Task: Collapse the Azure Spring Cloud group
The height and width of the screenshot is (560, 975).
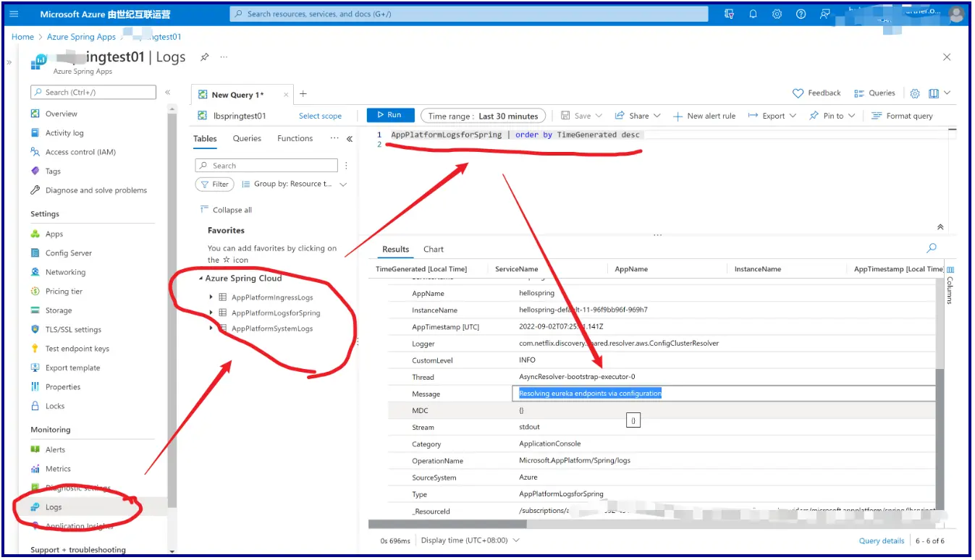Action: point(201,279)
